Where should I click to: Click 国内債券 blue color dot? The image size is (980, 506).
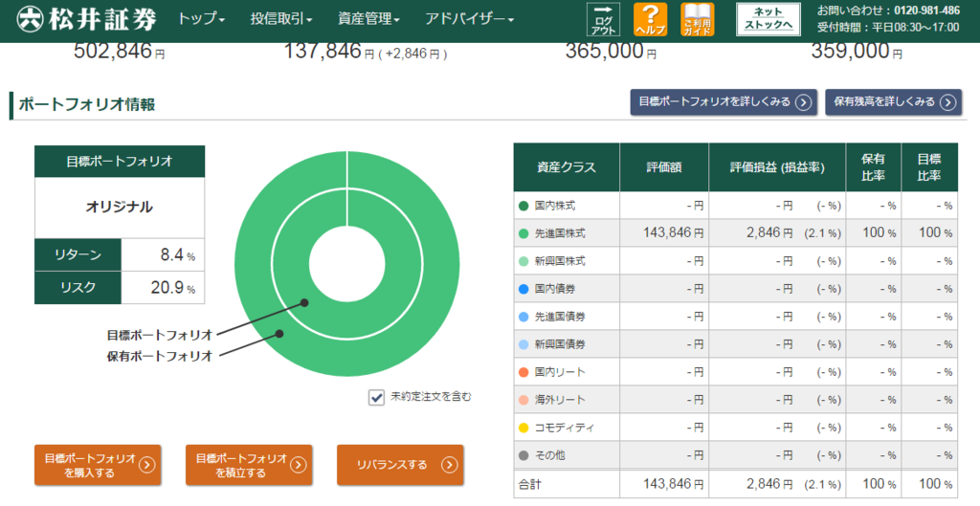(x=523, y=289)
